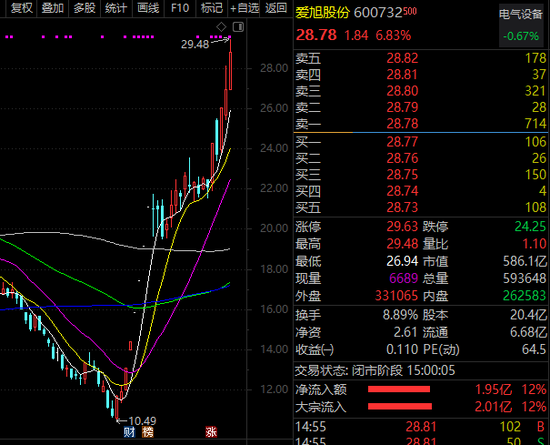550x445 pixels.
Task: Select the 买五 price 28.73
Action: [402, 208]
